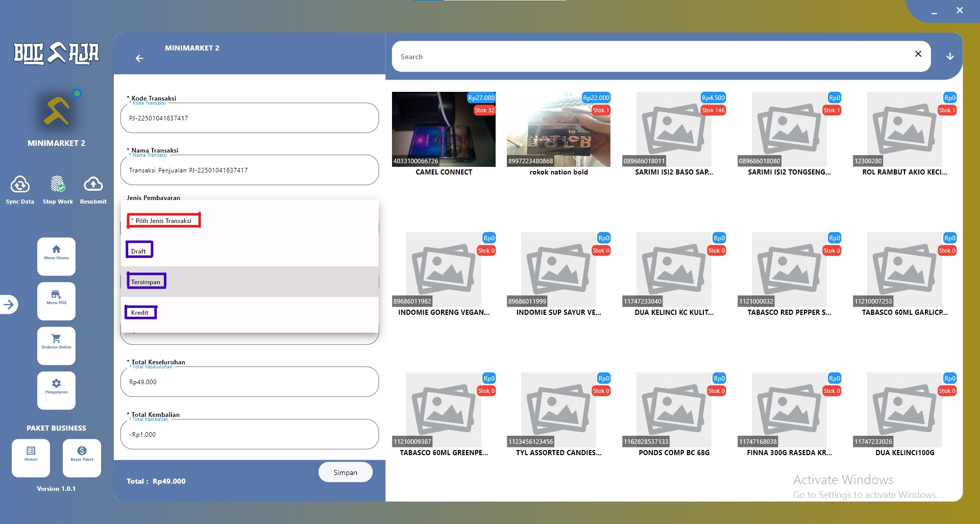Choose Kredit from payment dropdown
The width and height of the screenshot is (980, 524).
tap(250, 312)
